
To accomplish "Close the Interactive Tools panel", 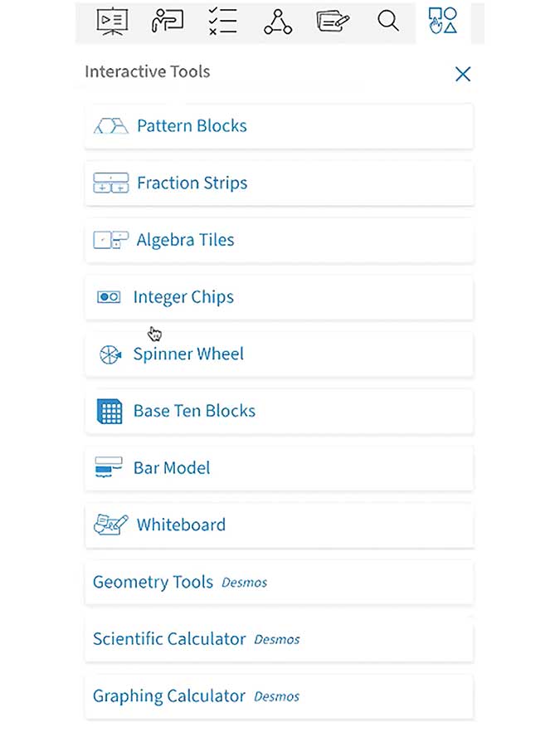I will [x=463, y=74].
